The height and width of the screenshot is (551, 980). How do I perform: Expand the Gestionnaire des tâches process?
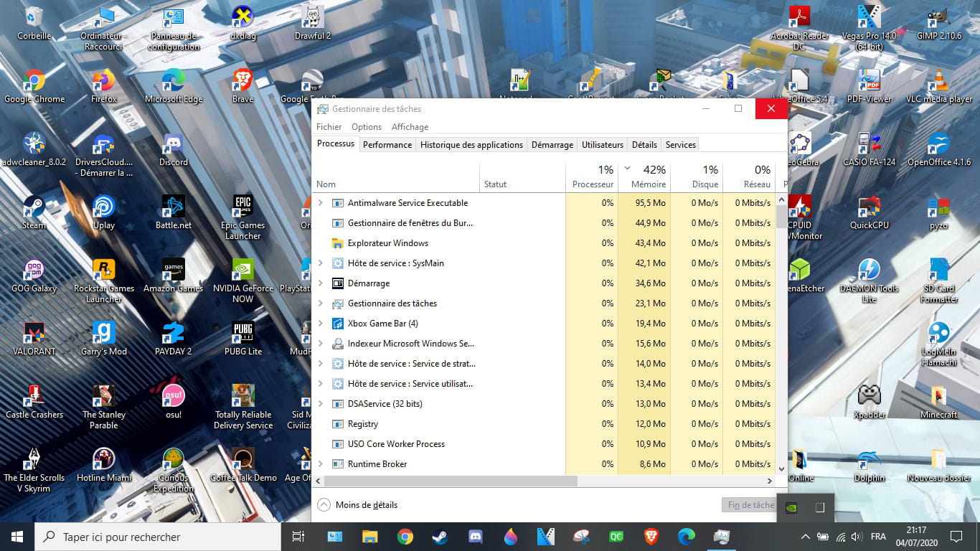(x=321, y=303)
